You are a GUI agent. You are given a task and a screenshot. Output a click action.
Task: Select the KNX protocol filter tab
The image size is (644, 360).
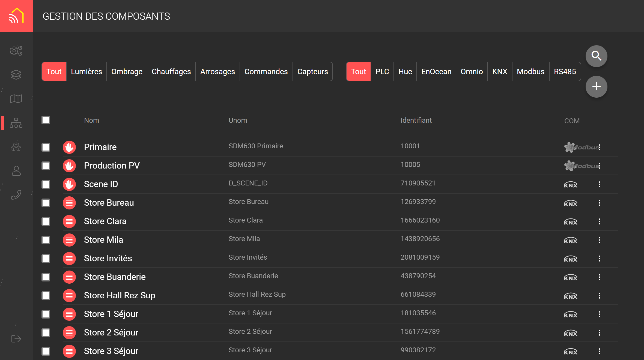point(499,71)
